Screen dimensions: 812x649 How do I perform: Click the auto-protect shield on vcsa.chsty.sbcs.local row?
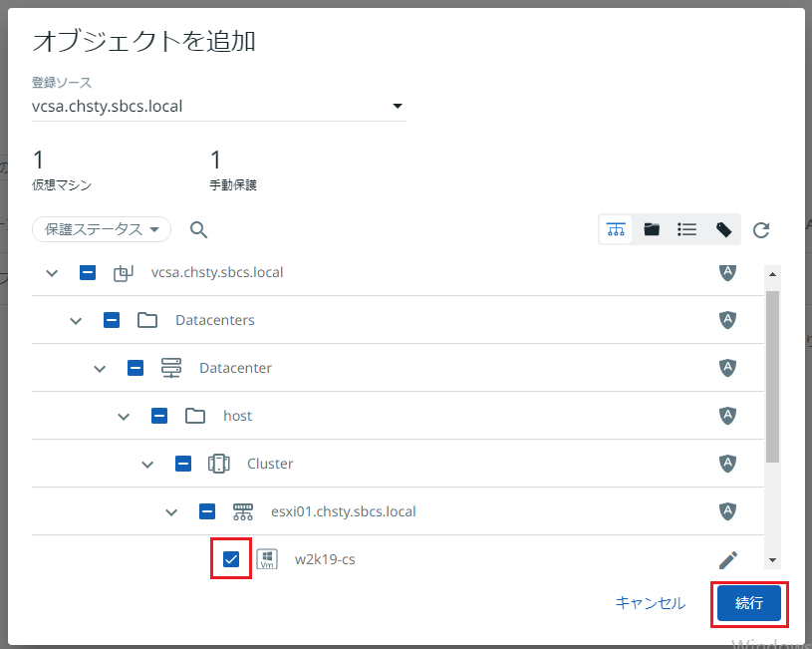(x=727, y=272)
